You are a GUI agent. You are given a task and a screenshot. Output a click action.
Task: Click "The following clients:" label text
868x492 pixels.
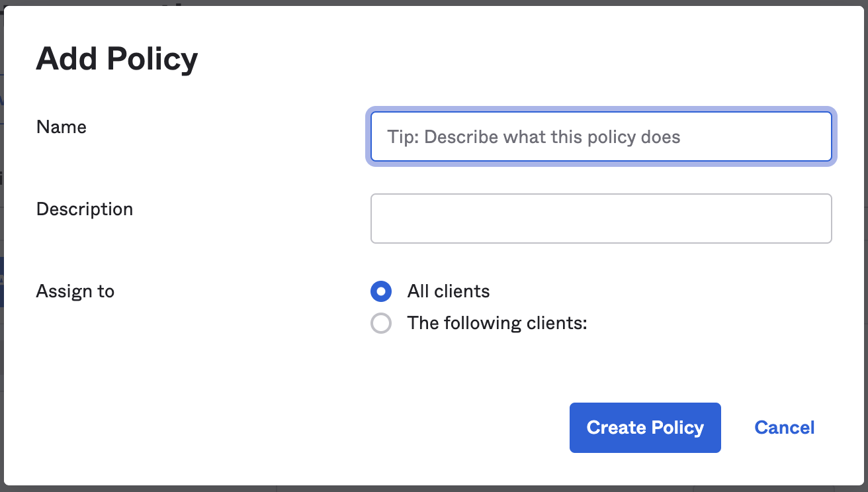point(498,323)
